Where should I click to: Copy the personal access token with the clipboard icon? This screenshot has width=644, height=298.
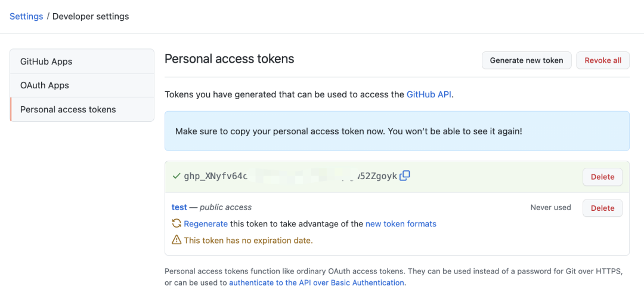click(x=405, y=176)
